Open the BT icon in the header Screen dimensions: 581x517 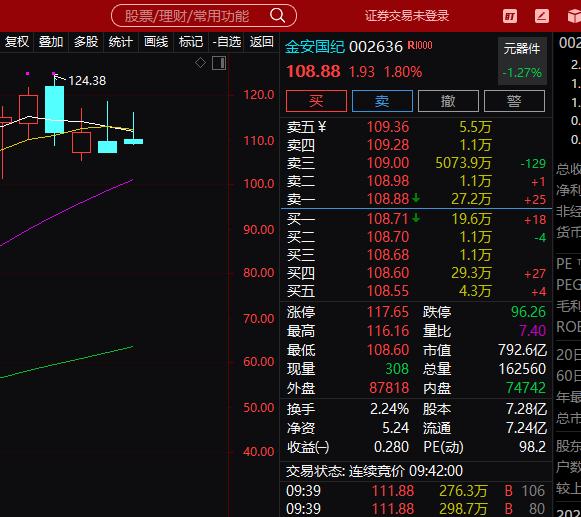510,16
